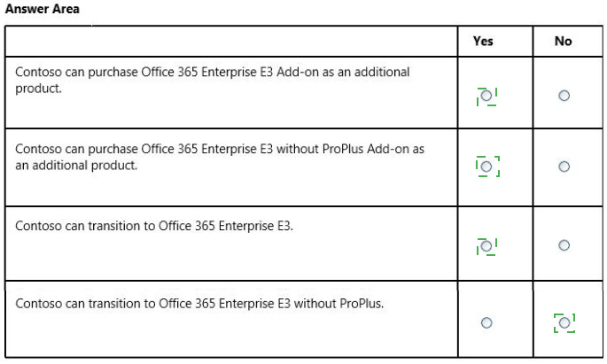Image resolution: width=607 pixels, height=364 pixels.
Task: Click the statement about E3 without ProPlus Add-on
Action: pyautogui.click(x=220, y=157)
